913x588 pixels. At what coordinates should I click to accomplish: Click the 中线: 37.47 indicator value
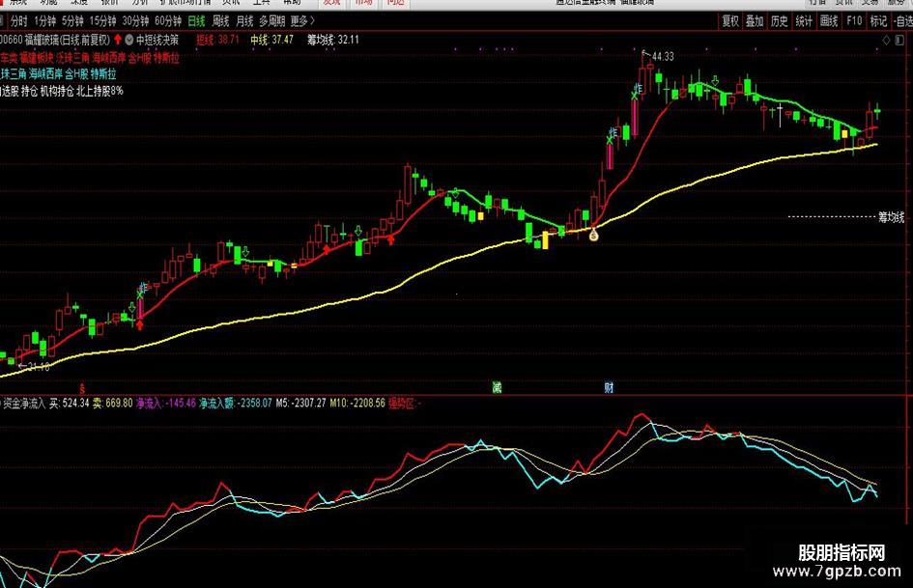(271, 40)
